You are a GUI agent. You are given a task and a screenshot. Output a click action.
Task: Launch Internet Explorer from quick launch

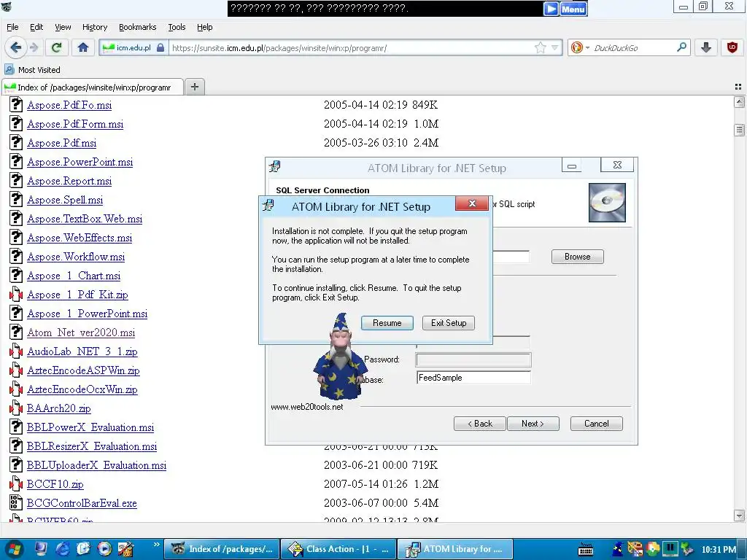coord(63,549)
